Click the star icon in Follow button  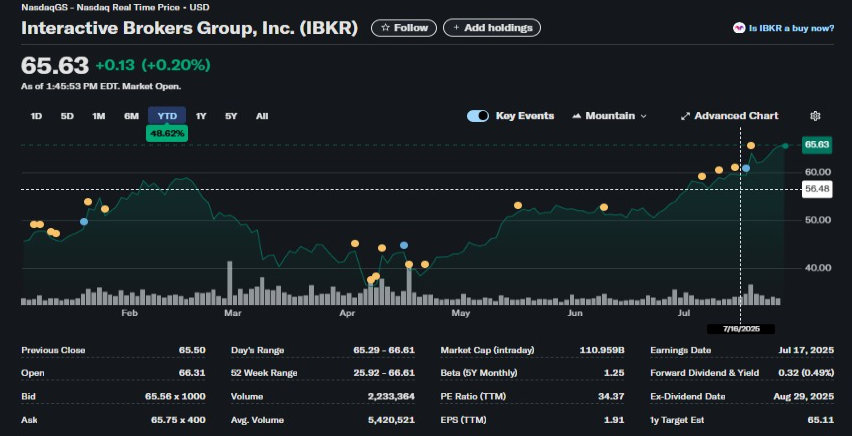tap(385, 28)
